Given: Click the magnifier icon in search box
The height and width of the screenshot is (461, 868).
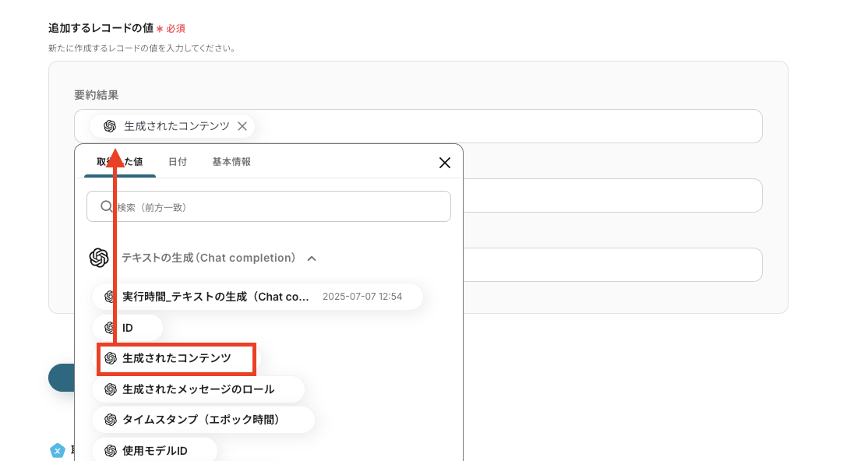Looking at the screenshot, I should 106,206.
